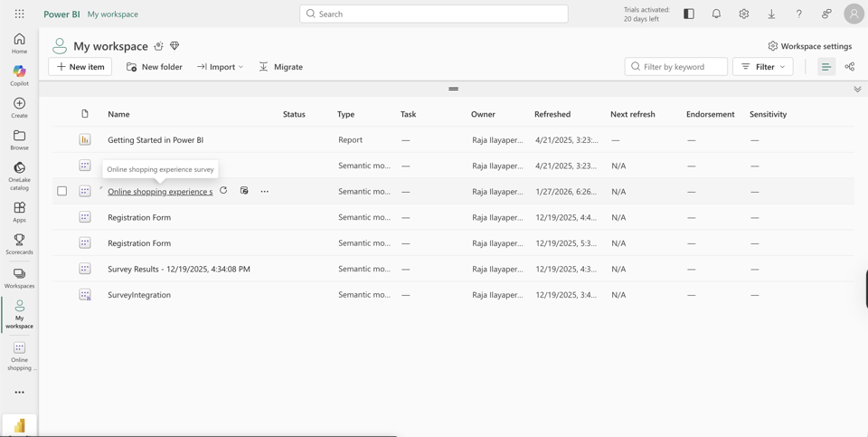Click the My workspace breadcrumb in header
This screenshot has width=868, height=437.
pos(113,14)
